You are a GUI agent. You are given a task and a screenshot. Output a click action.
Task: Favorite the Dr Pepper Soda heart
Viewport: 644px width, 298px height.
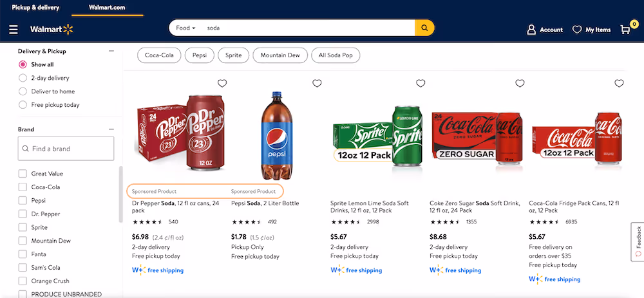(222, 83)
